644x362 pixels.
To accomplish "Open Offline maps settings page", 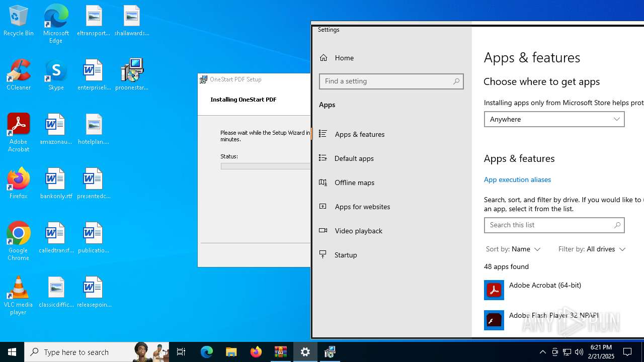I will click(x=392, y=183).
